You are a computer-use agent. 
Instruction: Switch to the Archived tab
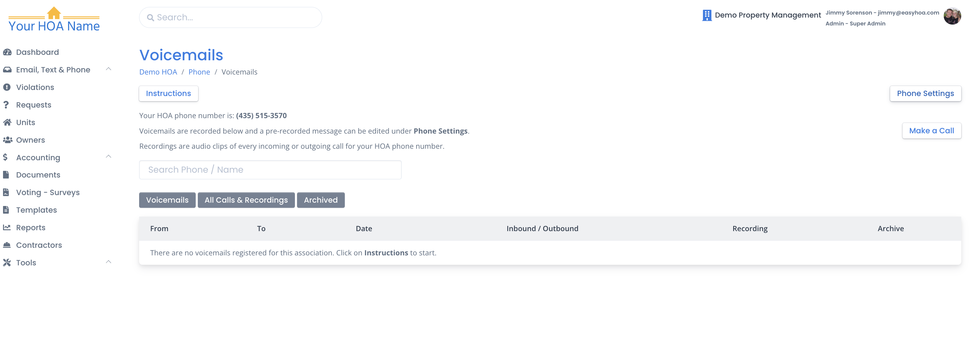[321, 200]
